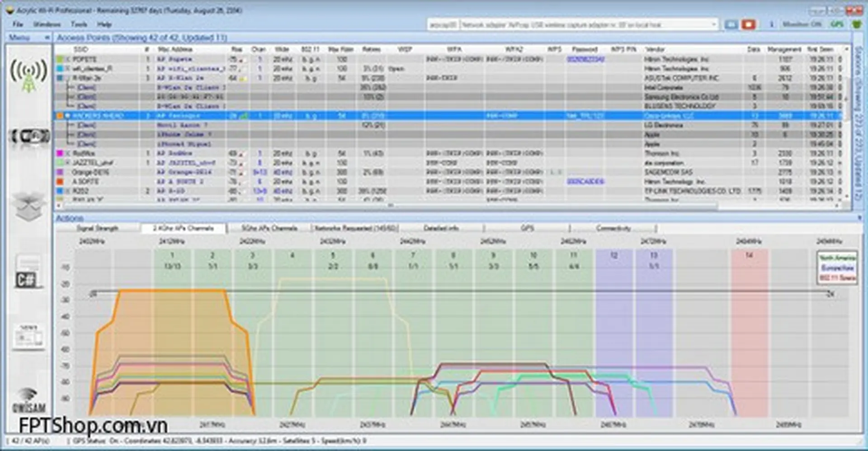Screen dimensions: 868x451
Task: Toggle the checkbox on the RodMos row
Action: (68, 153)
